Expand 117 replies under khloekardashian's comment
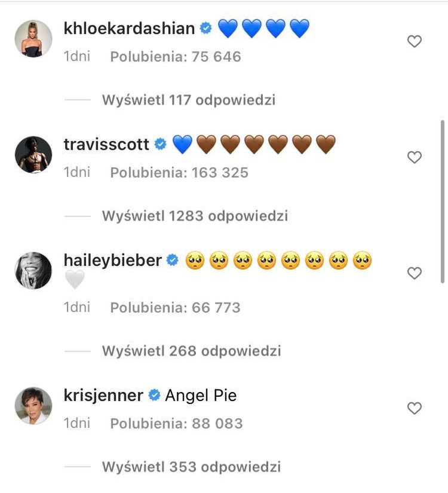Image resolution: width=448 pixels, height=493 pixels. [188, 100]
